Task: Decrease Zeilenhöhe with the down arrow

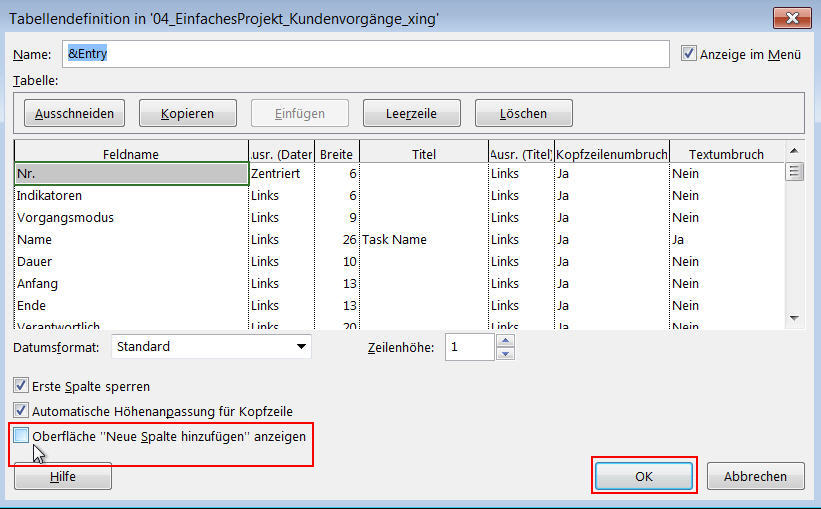Action: [505, 353]
